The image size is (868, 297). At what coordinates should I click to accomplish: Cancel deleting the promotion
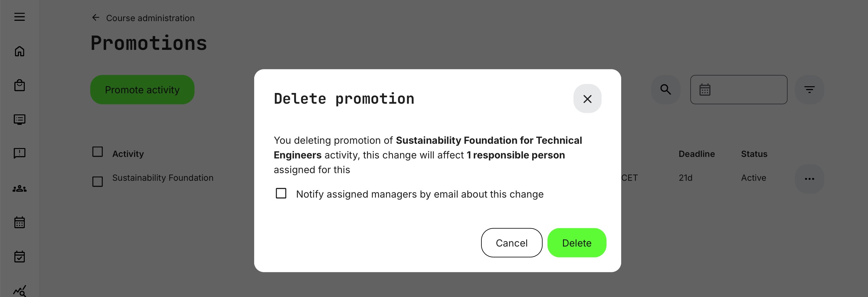511,243
